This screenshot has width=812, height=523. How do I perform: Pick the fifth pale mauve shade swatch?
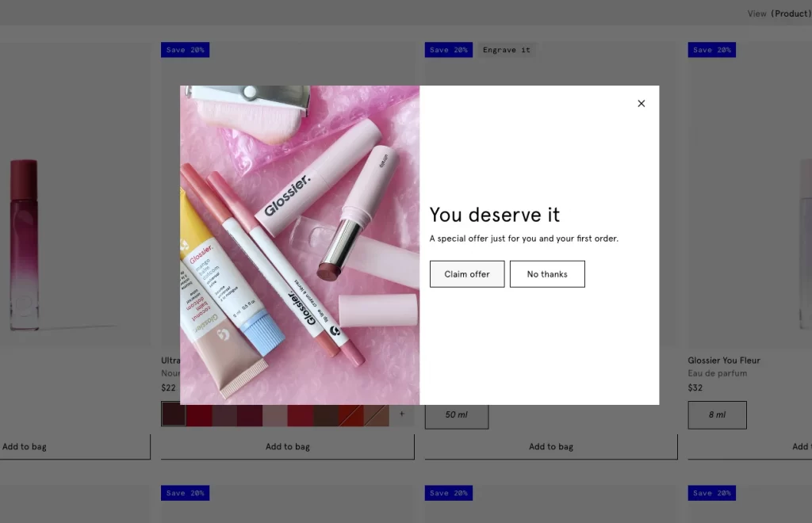(x=275, y=414)
